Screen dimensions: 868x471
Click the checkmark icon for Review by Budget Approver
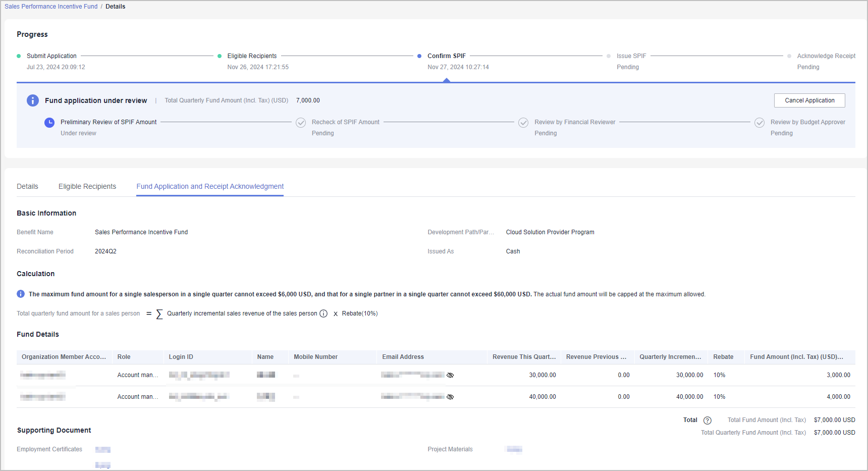tap(759, 123)
